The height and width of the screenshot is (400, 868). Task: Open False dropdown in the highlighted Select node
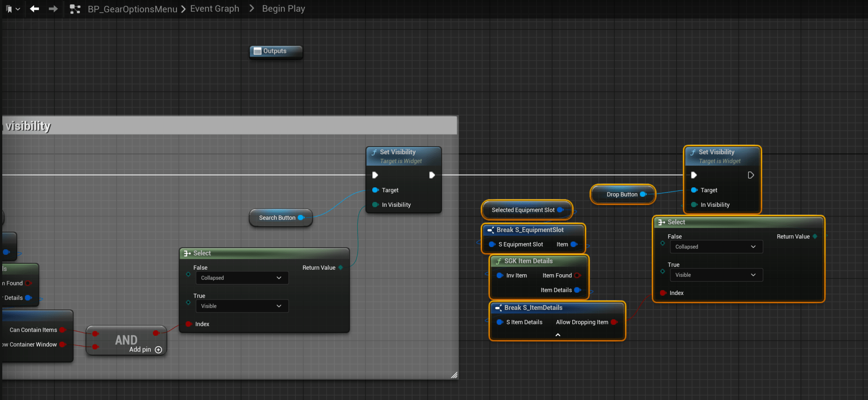coord(716,247)
